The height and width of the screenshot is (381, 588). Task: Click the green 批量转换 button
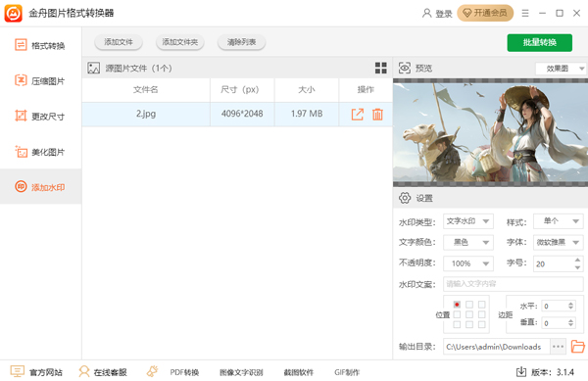pos(539,42)
